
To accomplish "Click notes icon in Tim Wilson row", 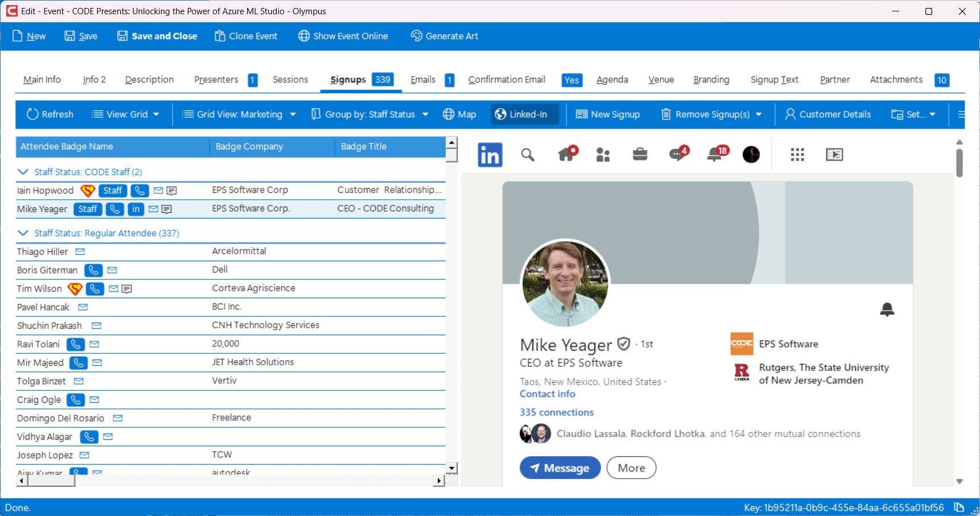I will (x=127, y=289).
